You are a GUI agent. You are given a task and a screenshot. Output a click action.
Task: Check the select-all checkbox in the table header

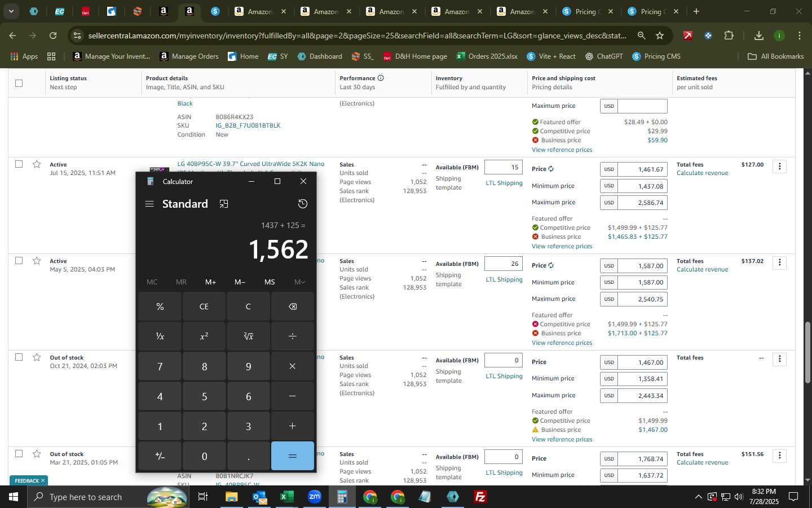click(19, 83)
